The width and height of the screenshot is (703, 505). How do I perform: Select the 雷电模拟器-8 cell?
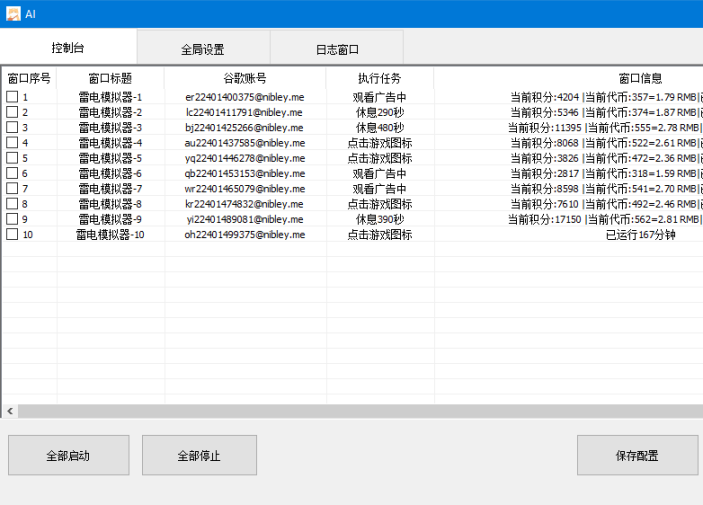(110, 204)
